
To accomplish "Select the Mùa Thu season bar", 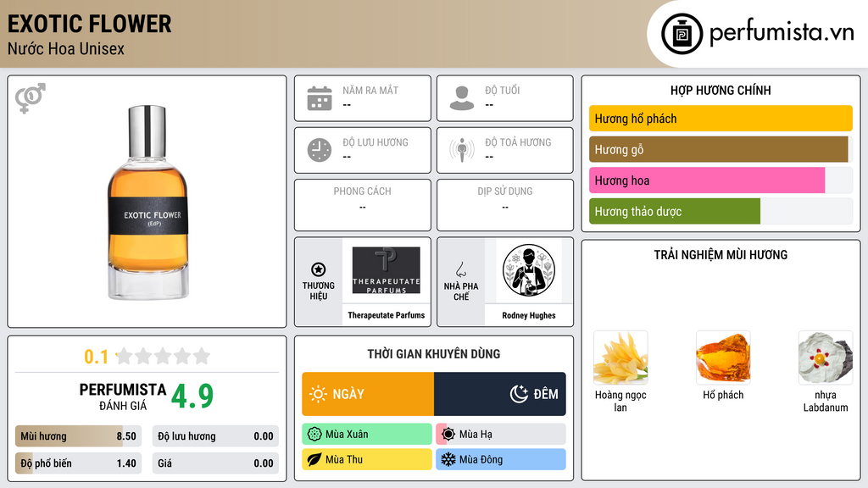I will tap(367, 459).
